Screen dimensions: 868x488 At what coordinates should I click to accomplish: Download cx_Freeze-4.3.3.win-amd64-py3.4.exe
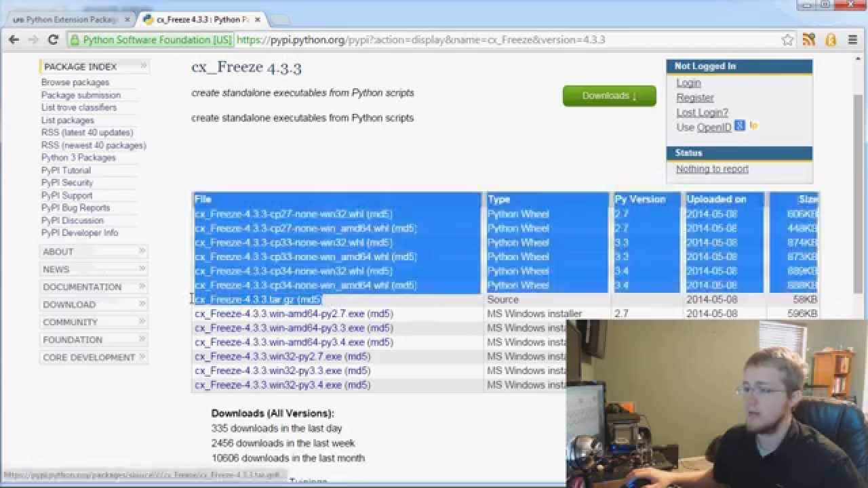tap(280, 342)
